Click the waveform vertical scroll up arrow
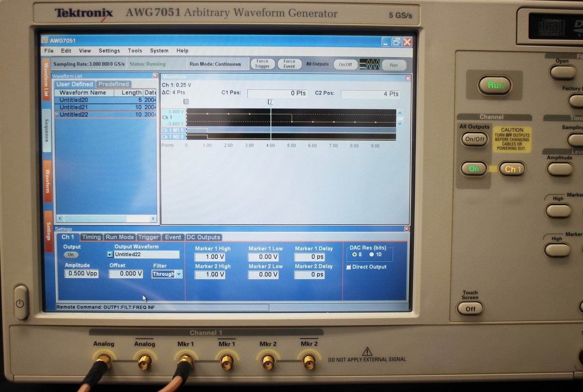Viewport: 583px width, 392px height. pos(400,114)
